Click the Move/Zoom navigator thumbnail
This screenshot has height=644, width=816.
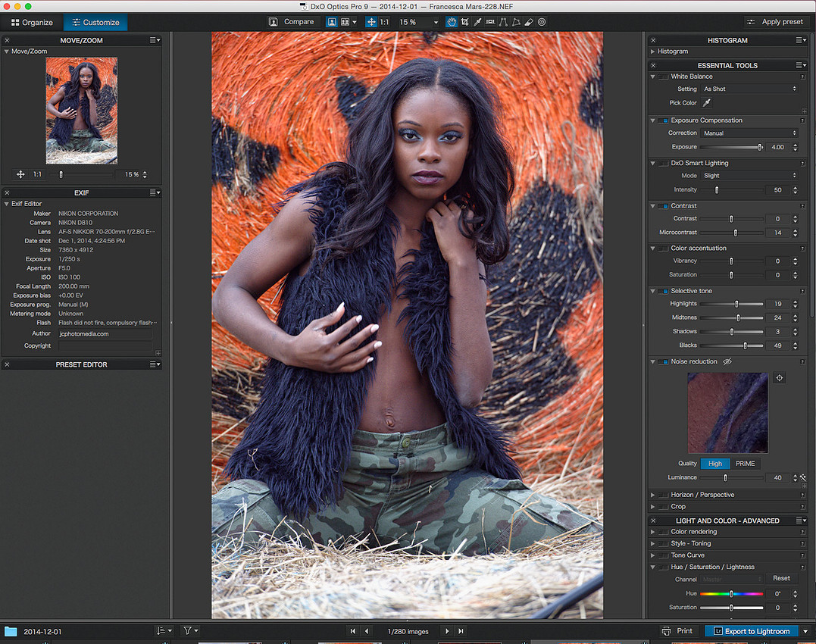pos(81,111)
